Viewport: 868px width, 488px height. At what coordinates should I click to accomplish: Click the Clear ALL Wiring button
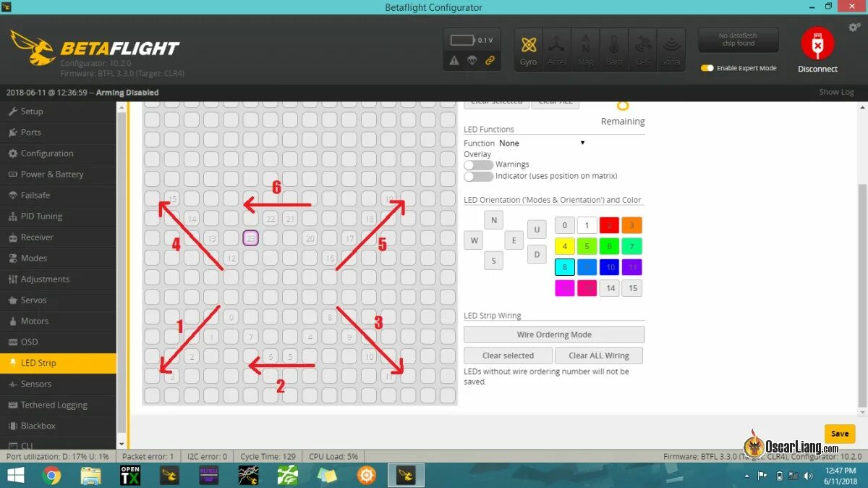point(599,356)
